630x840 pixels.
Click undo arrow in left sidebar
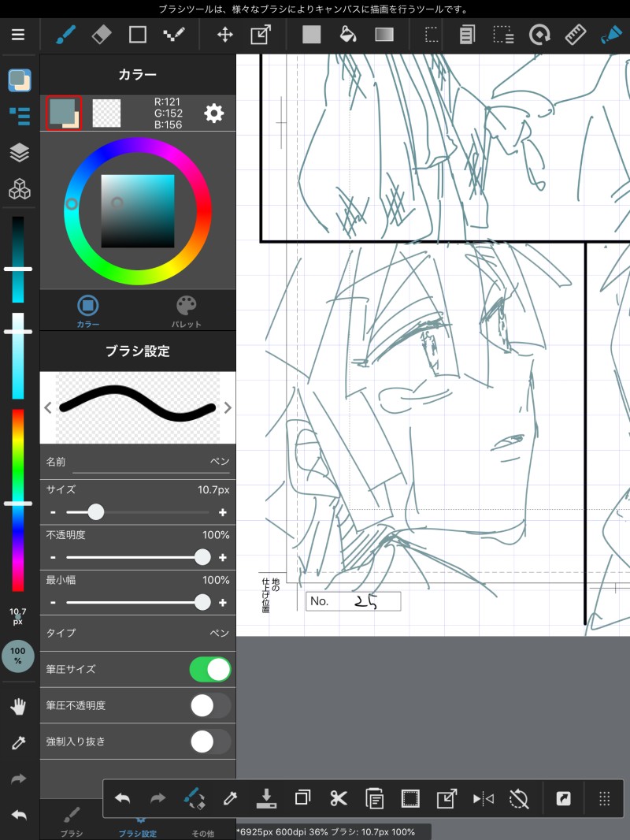coord(19,816)
